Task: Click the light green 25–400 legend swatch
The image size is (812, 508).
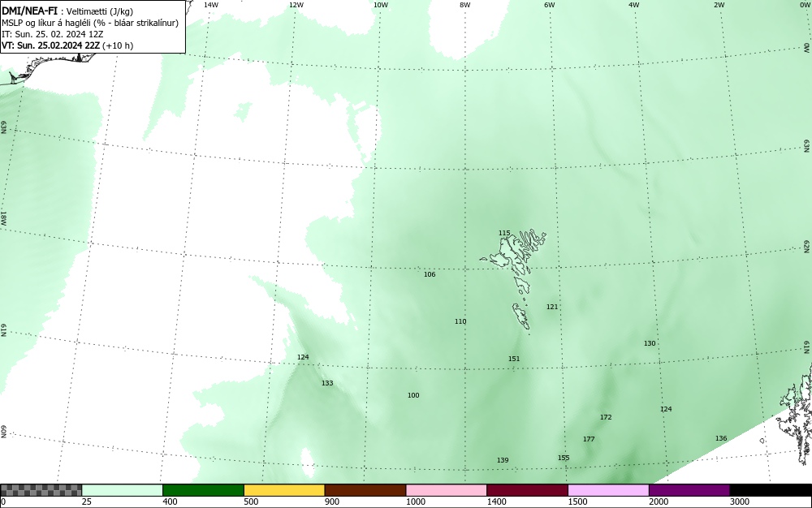Action: point(123,490)
